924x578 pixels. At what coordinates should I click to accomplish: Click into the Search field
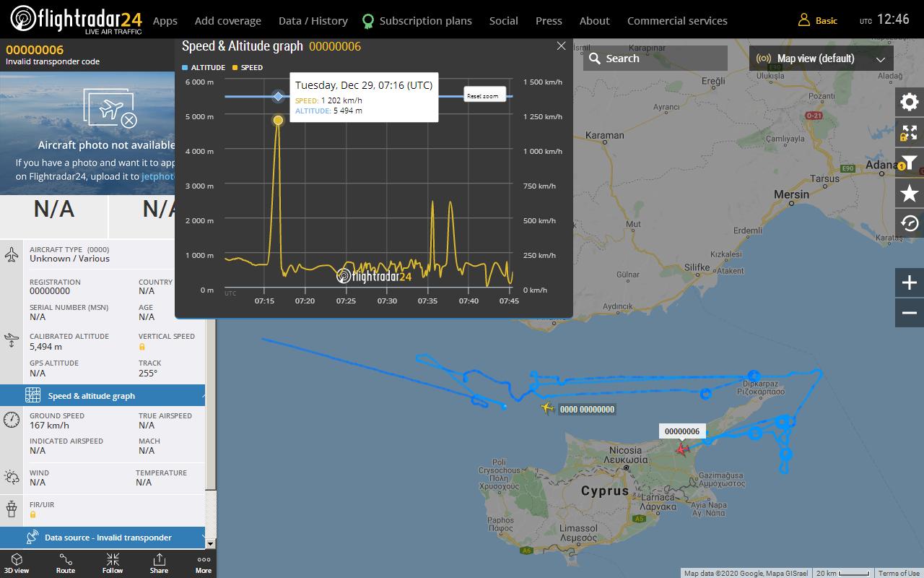655,59
